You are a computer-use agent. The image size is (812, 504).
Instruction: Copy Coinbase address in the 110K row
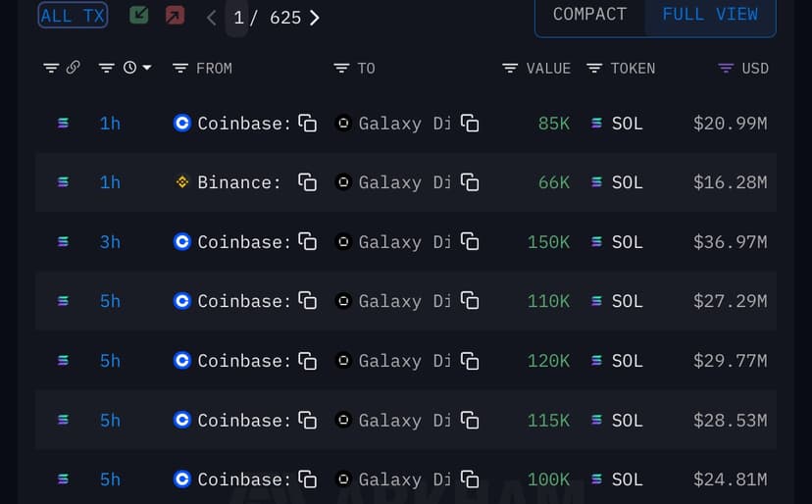(x=308, y=301)
